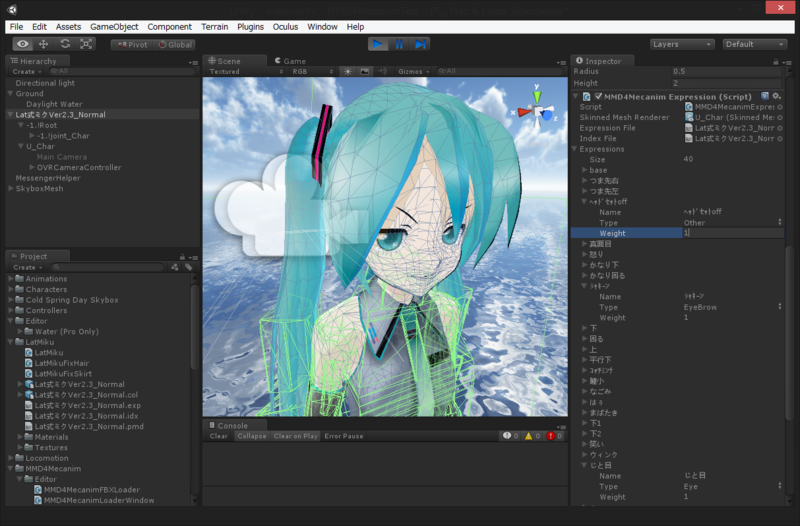This screenshot has width=800, height=526.
Task: Click the Project search-by-label tag icon
Action: click(189, 267)
